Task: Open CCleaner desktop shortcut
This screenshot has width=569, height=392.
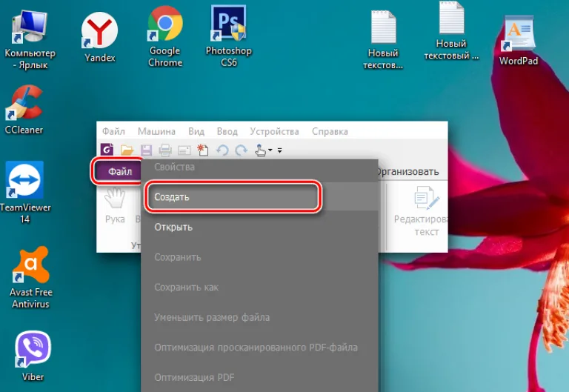Action: 24,110
